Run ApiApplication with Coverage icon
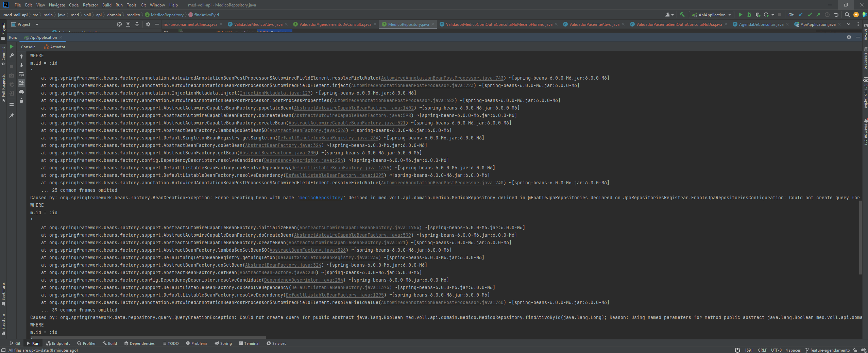 758,15
